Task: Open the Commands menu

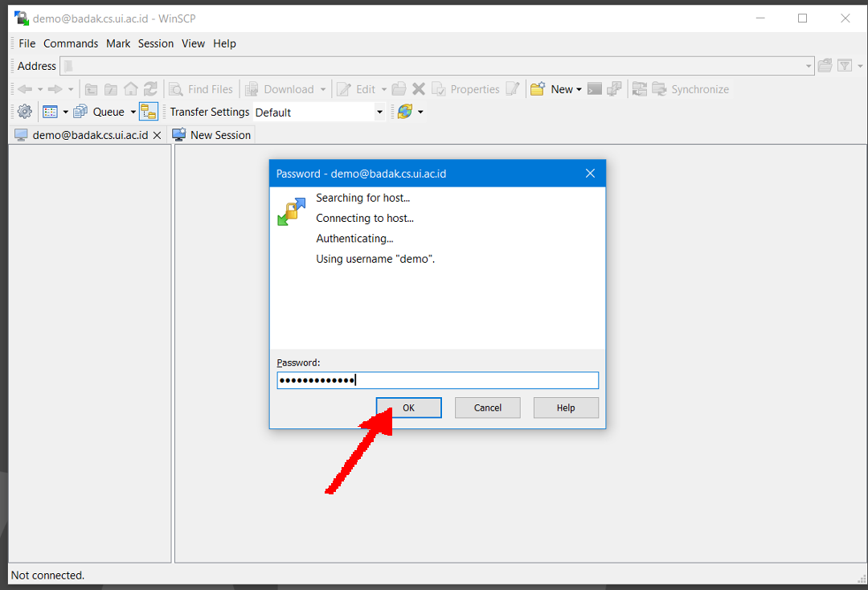Action: 71,43
